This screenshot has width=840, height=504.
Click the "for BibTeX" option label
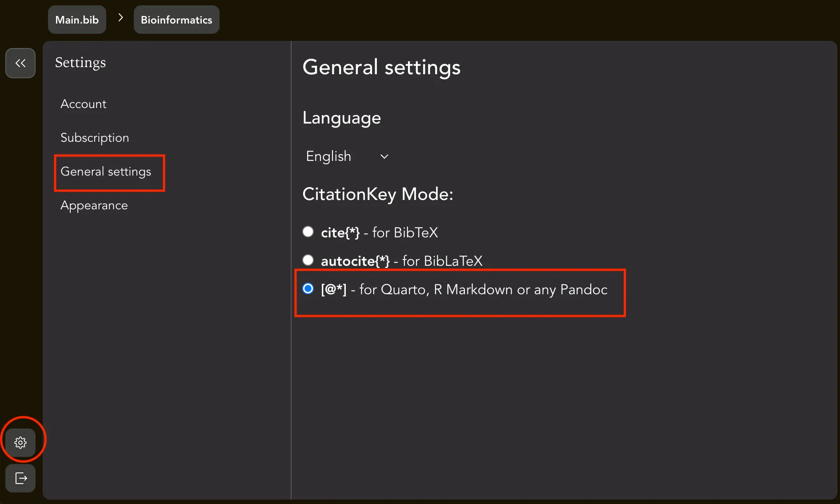pyautogui.click(x=404, y=232)
